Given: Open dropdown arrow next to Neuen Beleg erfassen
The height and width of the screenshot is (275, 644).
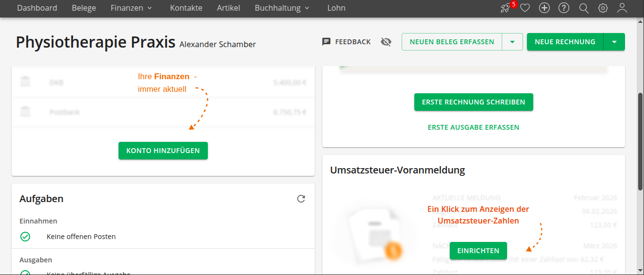Looking at the screenshot, I should (512, 42).
